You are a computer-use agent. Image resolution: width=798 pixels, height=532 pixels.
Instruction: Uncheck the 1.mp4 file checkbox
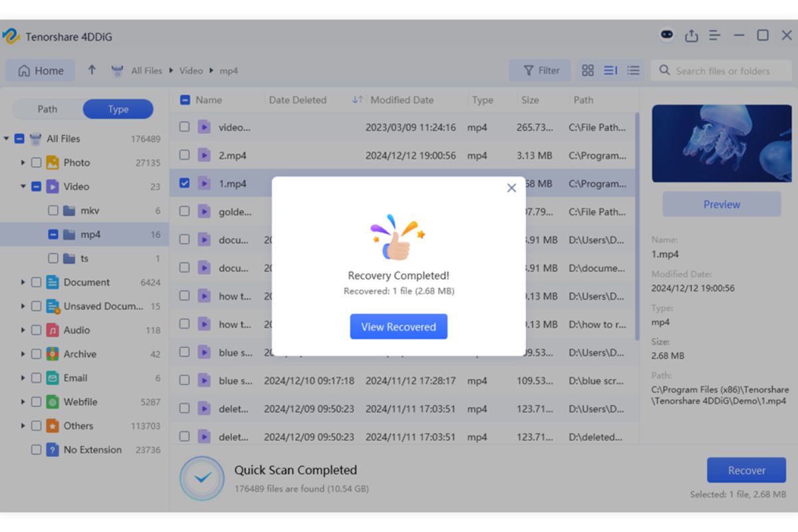click(184, 183)
